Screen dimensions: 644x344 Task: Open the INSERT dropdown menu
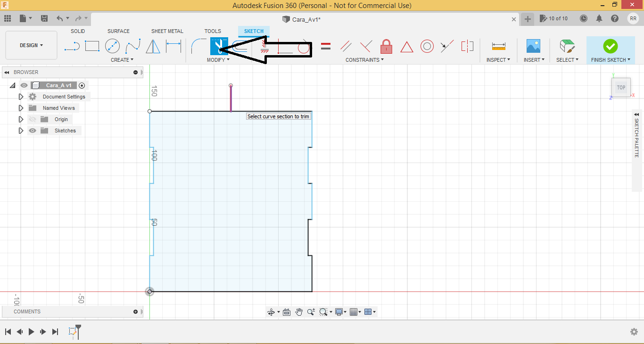pyautogui.click(x=534, y=60)
